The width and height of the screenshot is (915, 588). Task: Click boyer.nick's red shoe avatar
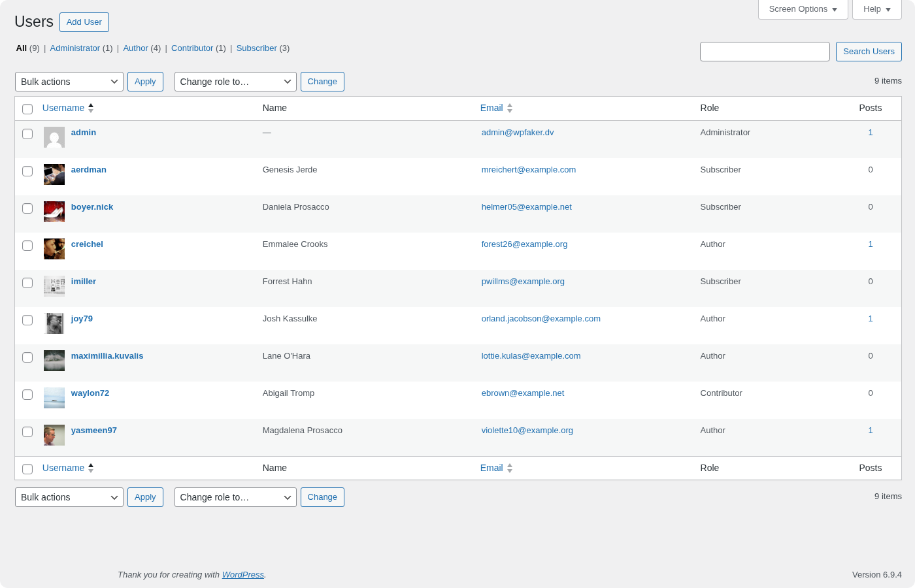54,212
